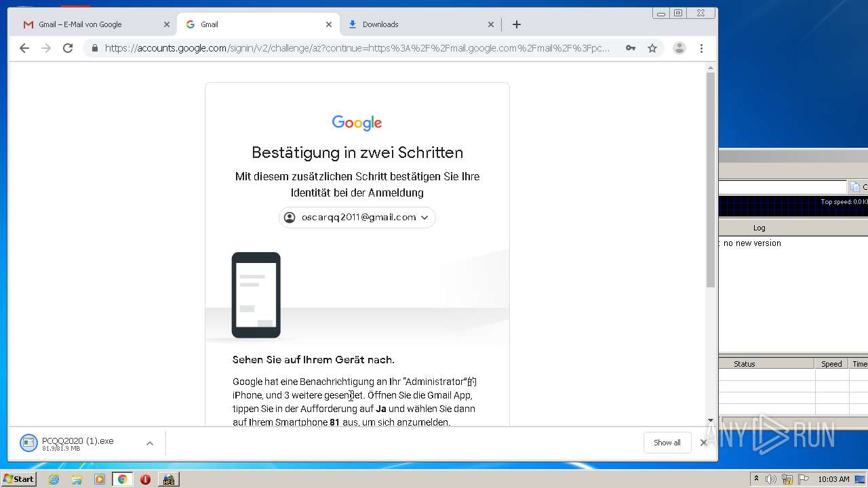Go forward in browser history
Screen dimensions: 868x488
[46, 48]
